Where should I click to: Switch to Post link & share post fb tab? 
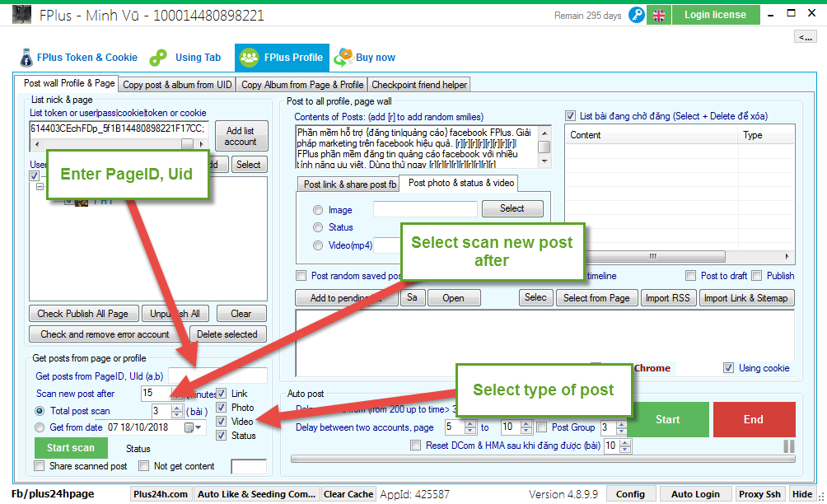click(350, 184)
